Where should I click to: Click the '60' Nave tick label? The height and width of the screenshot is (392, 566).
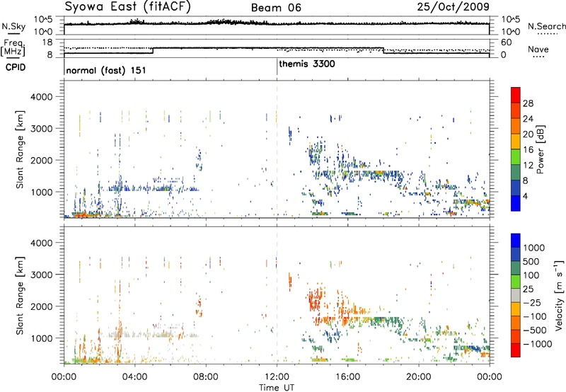tap(507, 42)
